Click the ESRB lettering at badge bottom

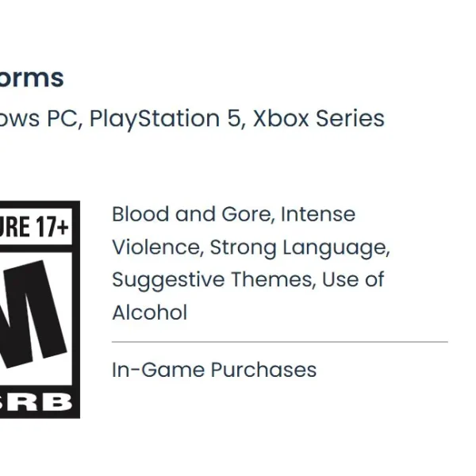pyautogui.click(x=36, y=402)
